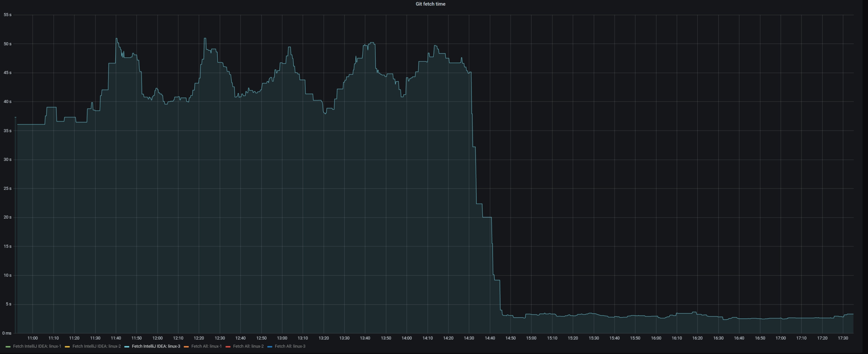Click the red Fetch All linux-2 swatch
This screenshot has height=354, width=868.
228,347
